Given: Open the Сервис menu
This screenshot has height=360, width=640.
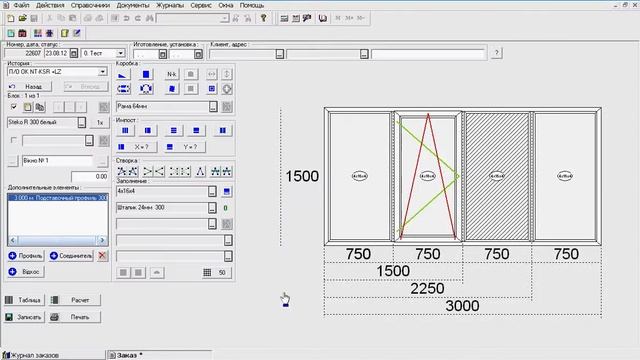Looking at the screenshot, I should (201, 5).
